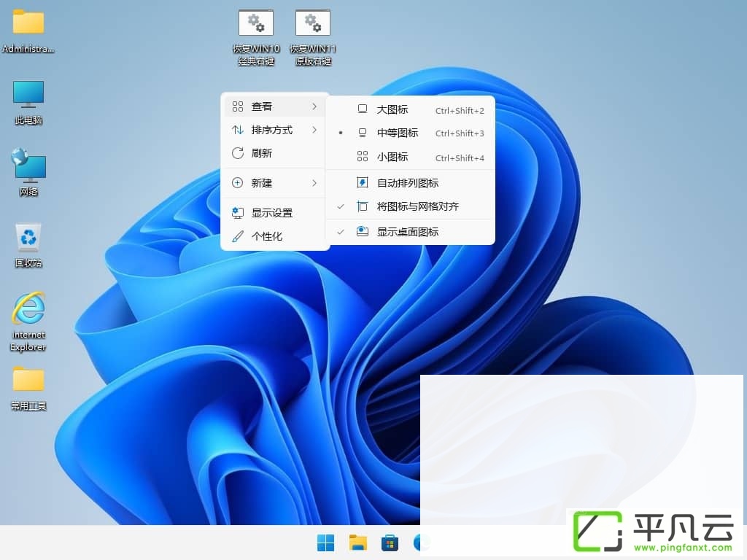Choose 个性化 in the context menu
This screenshot has width=747, height=560.
tap(274, 236)
